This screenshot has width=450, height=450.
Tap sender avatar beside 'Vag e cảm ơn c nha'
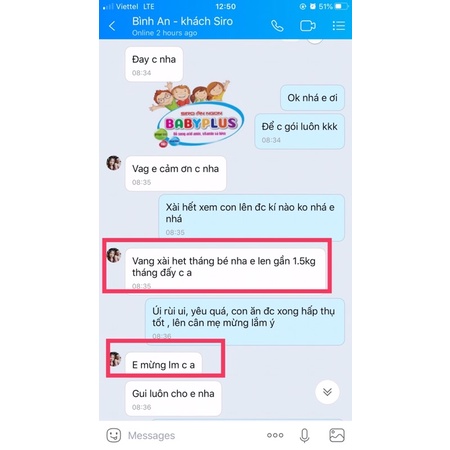pos(113,163)
